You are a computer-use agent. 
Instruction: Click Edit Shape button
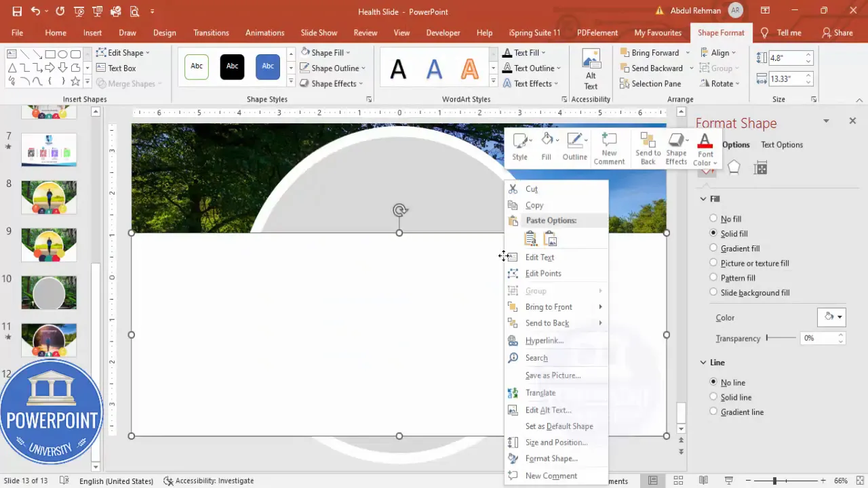pos(123,52)
